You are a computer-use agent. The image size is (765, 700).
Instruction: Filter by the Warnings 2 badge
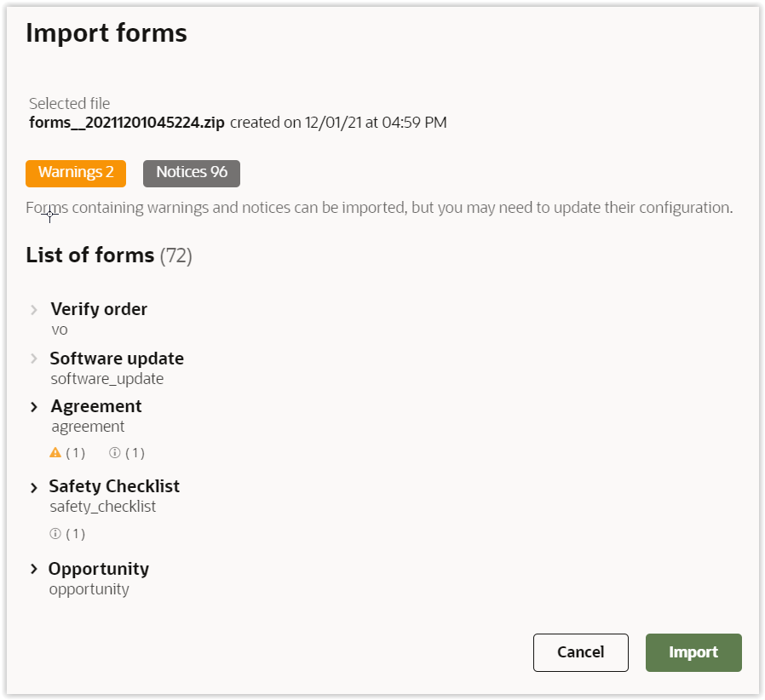[76, 173]
